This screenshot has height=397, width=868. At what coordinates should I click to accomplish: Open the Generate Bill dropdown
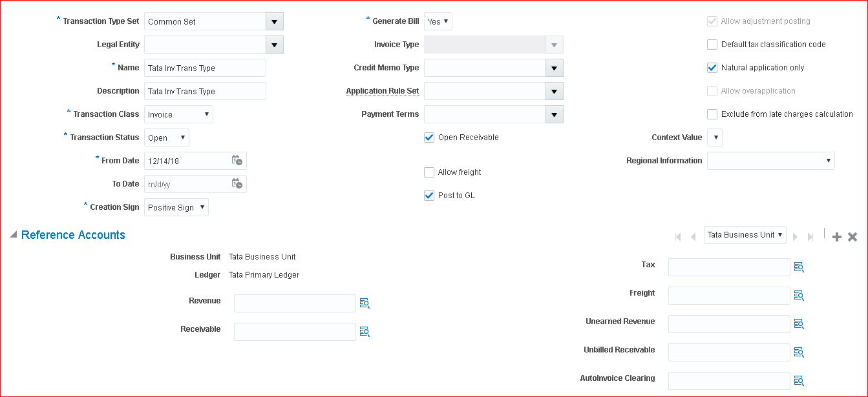[438, 21]
